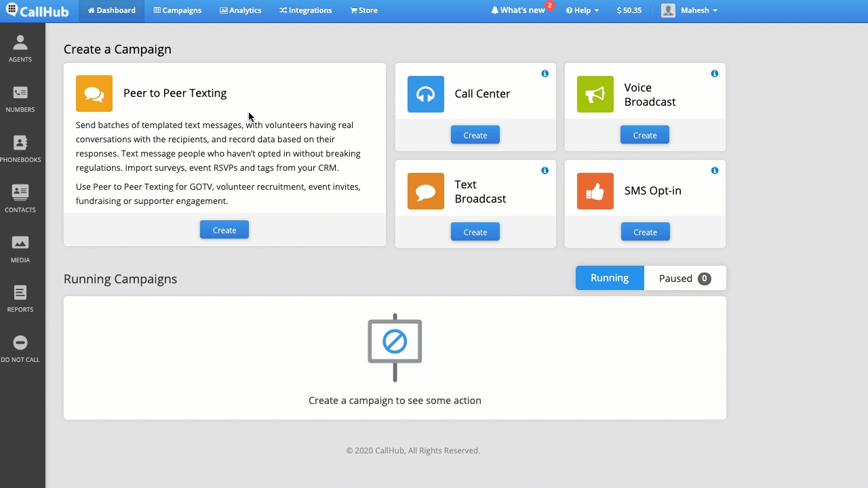Click the Call Center headset icon
This screenshot has height=488, width=868.
point(426,94)
